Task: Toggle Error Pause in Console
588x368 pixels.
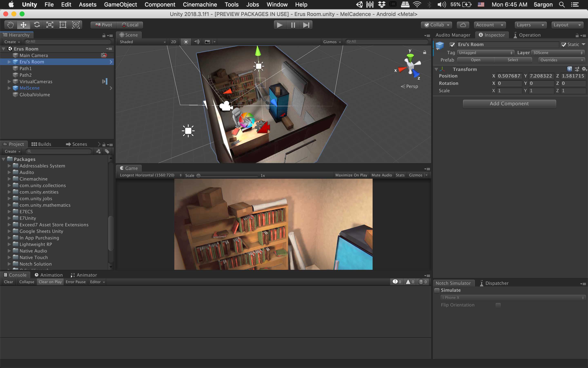Action: tap(76, 282)
